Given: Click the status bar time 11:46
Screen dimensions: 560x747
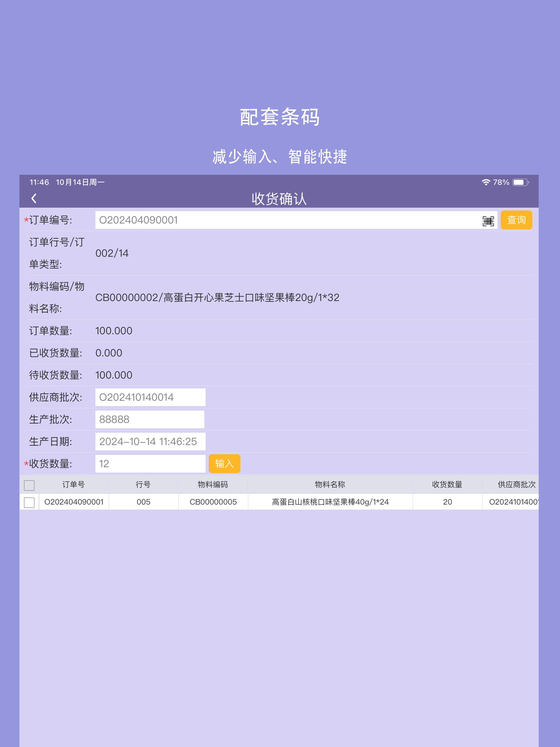Looking at the screenshot, I should (39, 182).
